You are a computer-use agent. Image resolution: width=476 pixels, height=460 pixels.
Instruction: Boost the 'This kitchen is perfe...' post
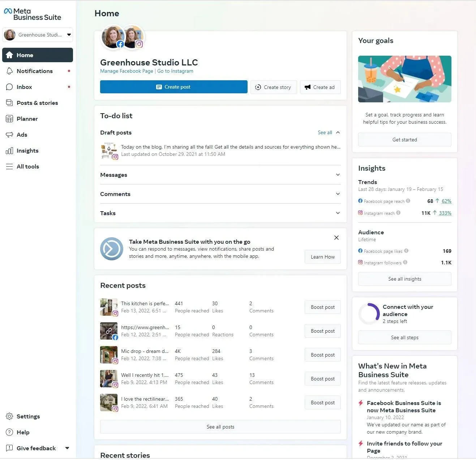click(323, 307)
